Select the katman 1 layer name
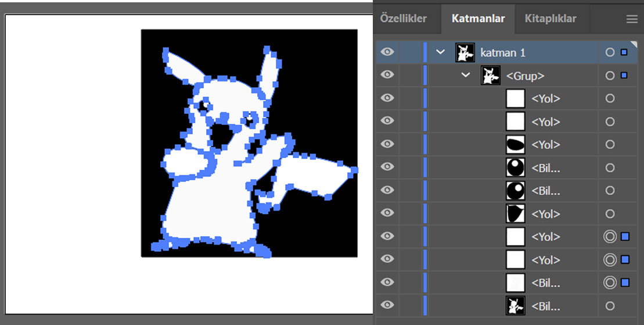This screenshot has height=325, width=644. (x=503, y=53)
